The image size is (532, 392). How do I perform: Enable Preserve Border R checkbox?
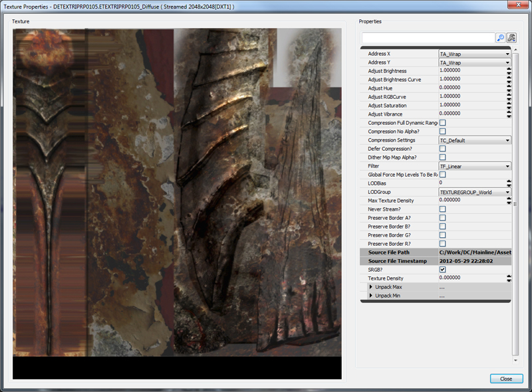pyautogui.click(x=442, y=244)
